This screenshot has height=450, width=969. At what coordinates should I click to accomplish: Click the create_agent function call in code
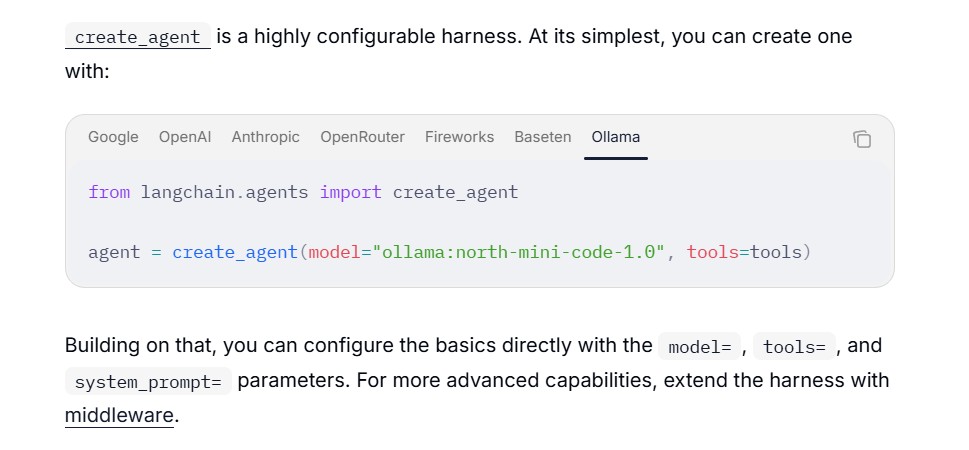click(x=235, y=252)
